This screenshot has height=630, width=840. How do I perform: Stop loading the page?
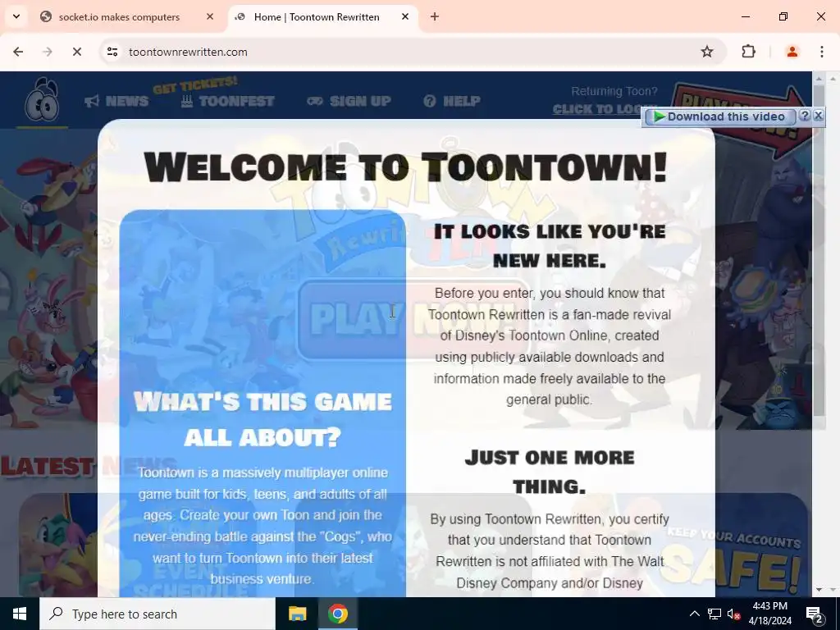pos(76,52)
